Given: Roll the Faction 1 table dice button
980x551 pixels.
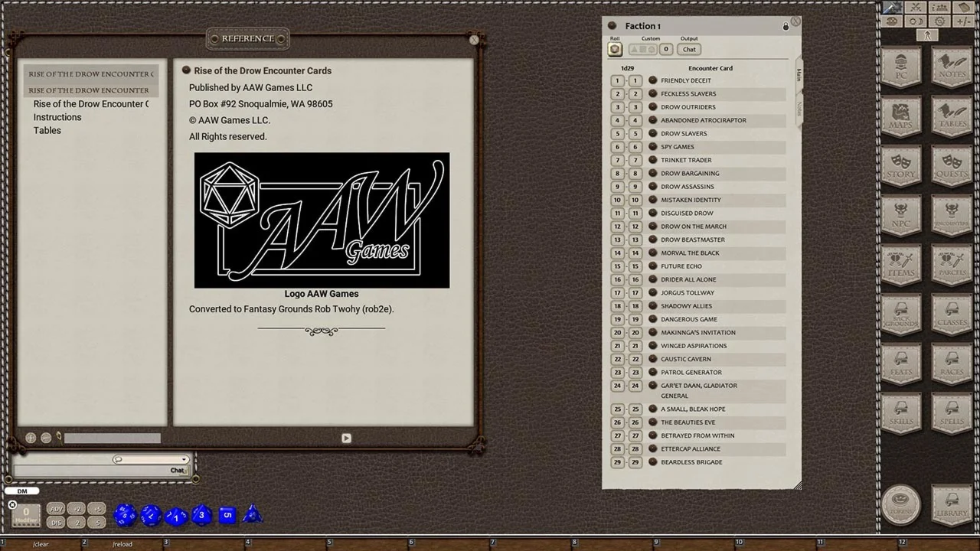Looking at the screenshot, I should [x=615, y=50].
